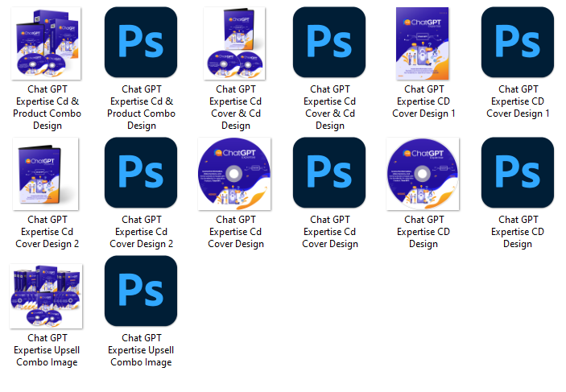
Task: Click the Expertise Cd Cover Design disc thumbnail
Action: coord(234,174)
